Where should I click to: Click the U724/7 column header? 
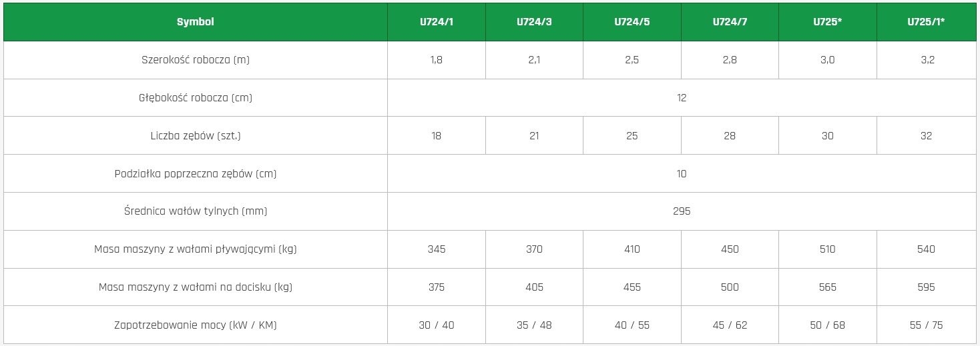(x=730, y=22)
